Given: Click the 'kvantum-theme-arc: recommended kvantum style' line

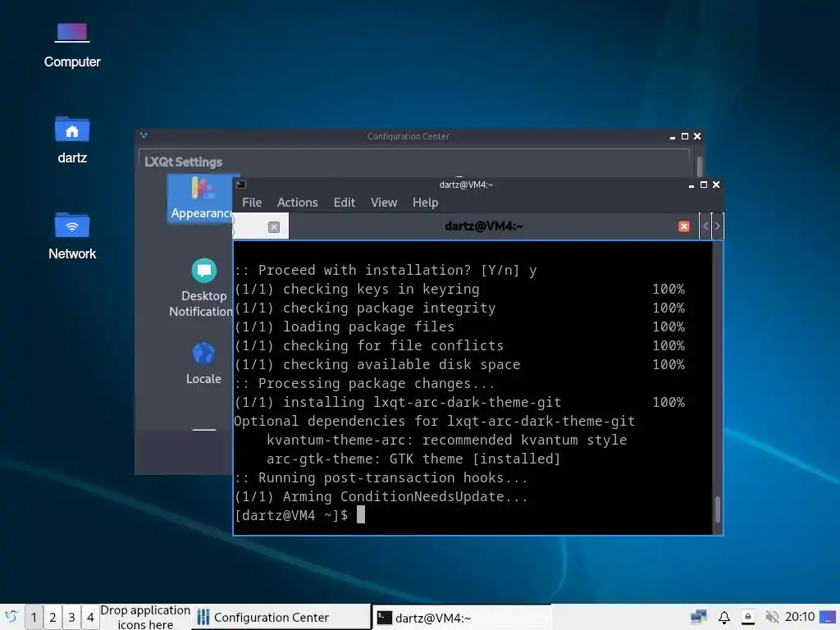Looking at the screenshot, I should tap(446, 440).
